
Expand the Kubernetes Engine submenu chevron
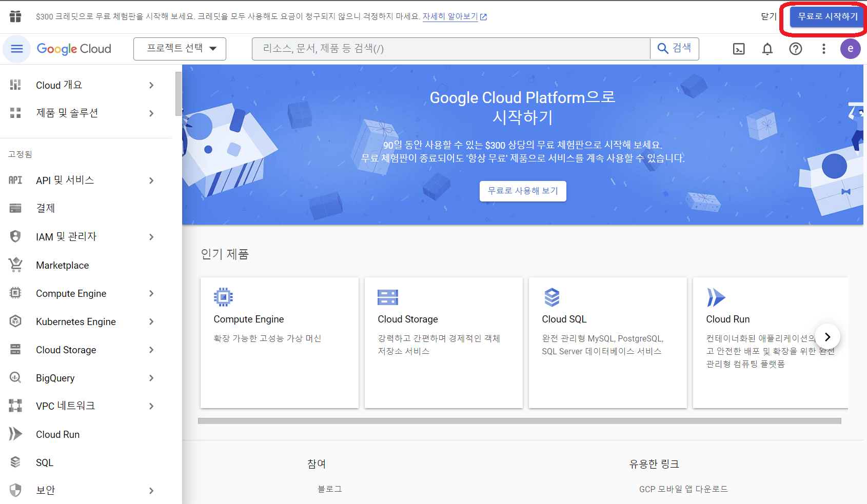click(x=151, y=321)
